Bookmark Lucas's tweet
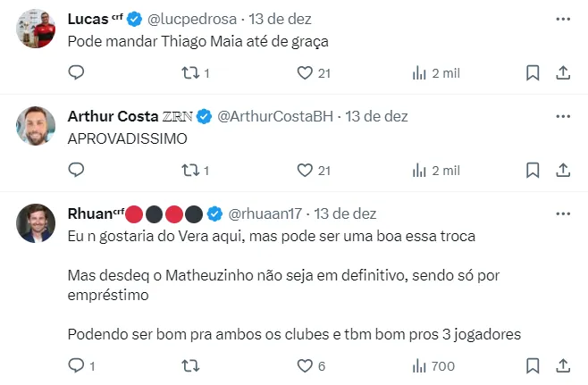588x385 pixels. coord(532,72)
